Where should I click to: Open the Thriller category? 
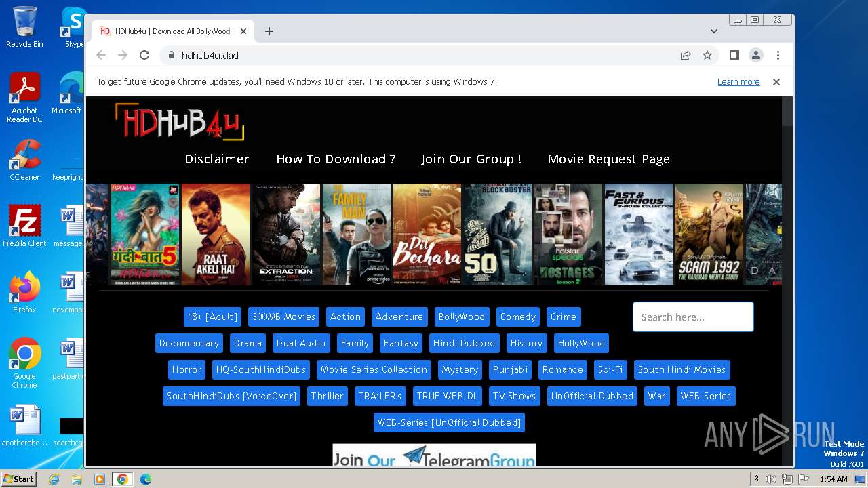point(327,396)
